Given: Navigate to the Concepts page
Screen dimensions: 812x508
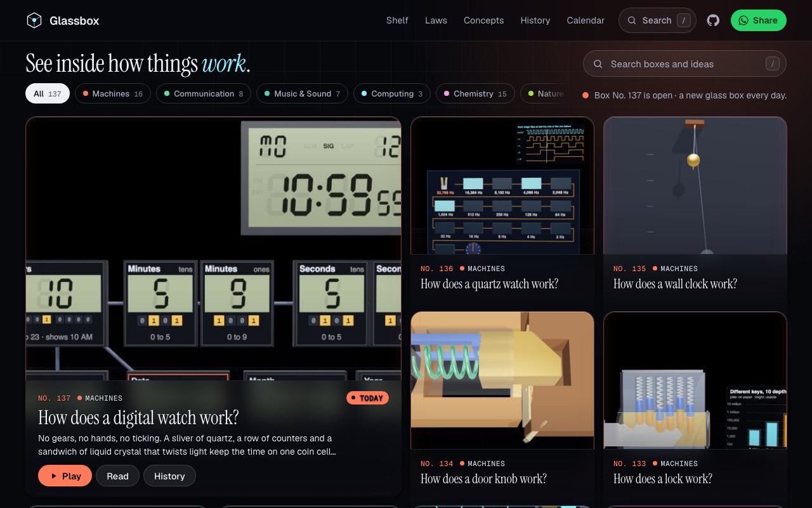Looking at the screenshot, I should tap(483, 20).
